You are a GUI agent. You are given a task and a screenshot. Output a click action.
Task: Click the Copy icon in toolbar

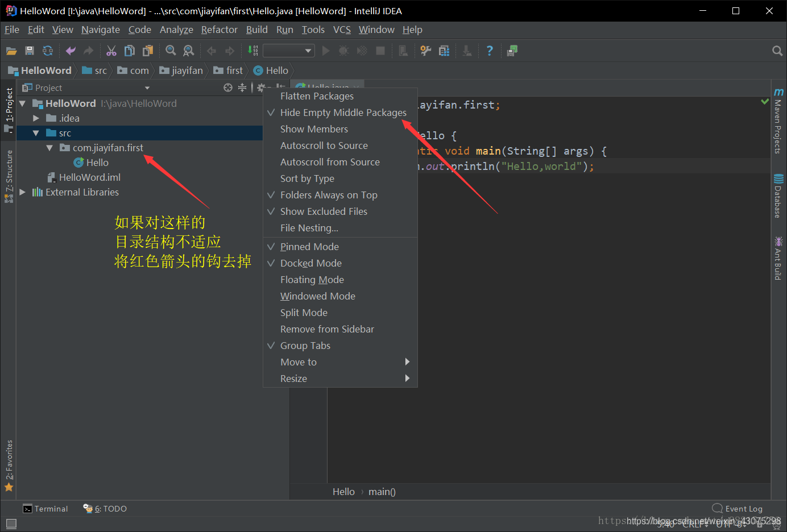[130, 51]
